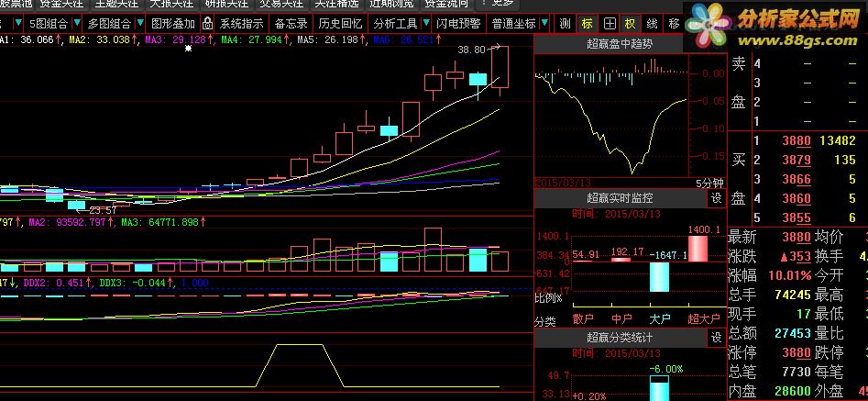Click the 总额 value 27453
The image size is (868, 401).
click(x=793, y=333)
